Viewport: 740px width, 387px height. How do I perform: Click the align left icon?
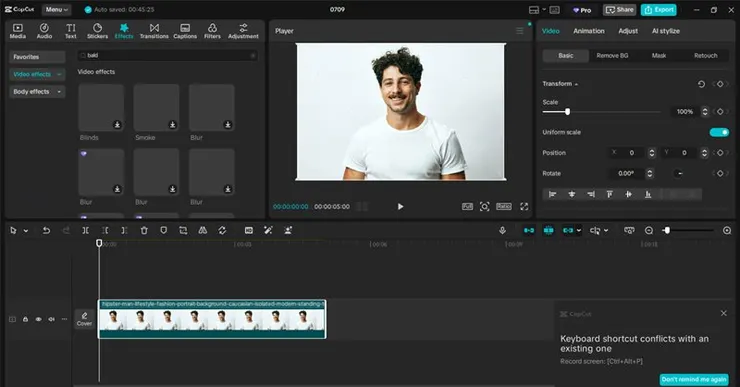552,194
